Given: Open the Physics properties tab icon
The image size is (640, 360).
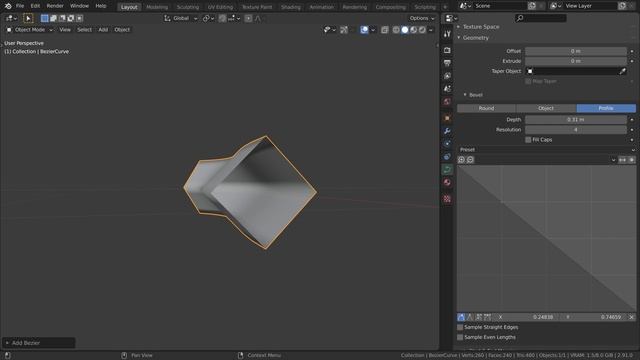Looking at the screenshot, I should (447, 144).
